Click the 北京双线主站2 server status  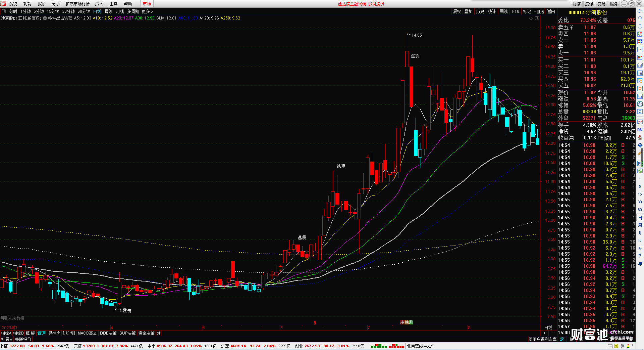pyautogui.click(x=420, y=346)
